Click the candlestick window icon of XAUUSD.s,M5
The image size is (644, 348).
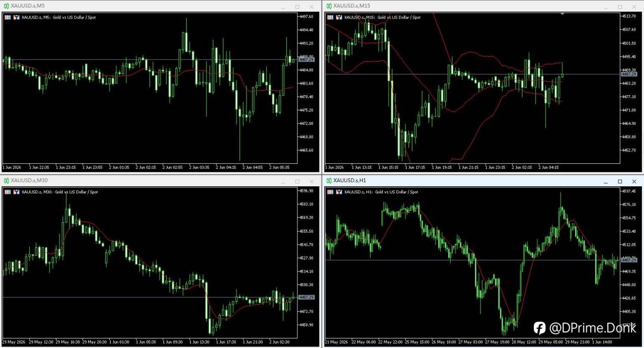coord(6,6)
